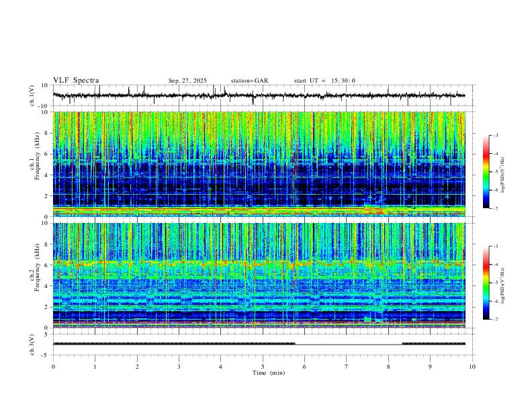Select the date text "Sep. 27, 2025"
532x411 pixels.
(x=187, y=81)
